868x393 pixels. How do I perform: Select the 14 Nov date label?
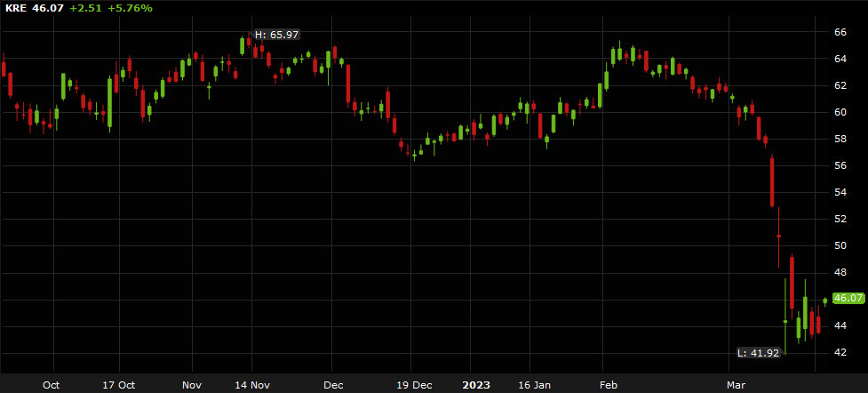[x=251, y=385]
